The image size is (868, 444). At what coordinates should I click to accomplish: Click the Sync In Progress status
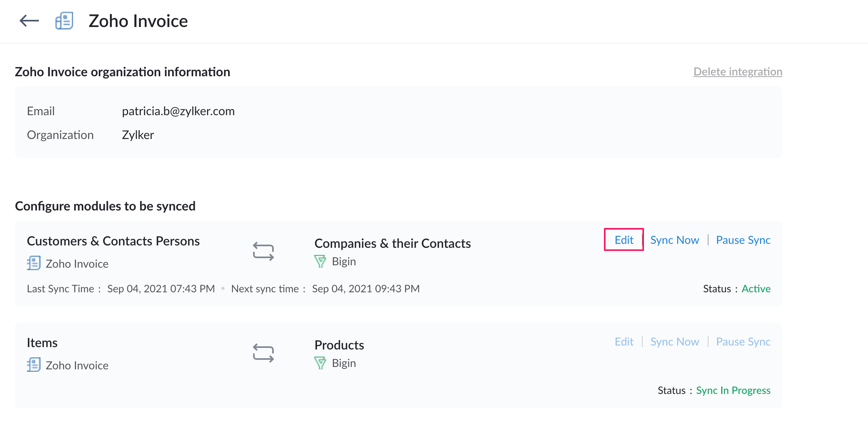(x=733, y=390)
